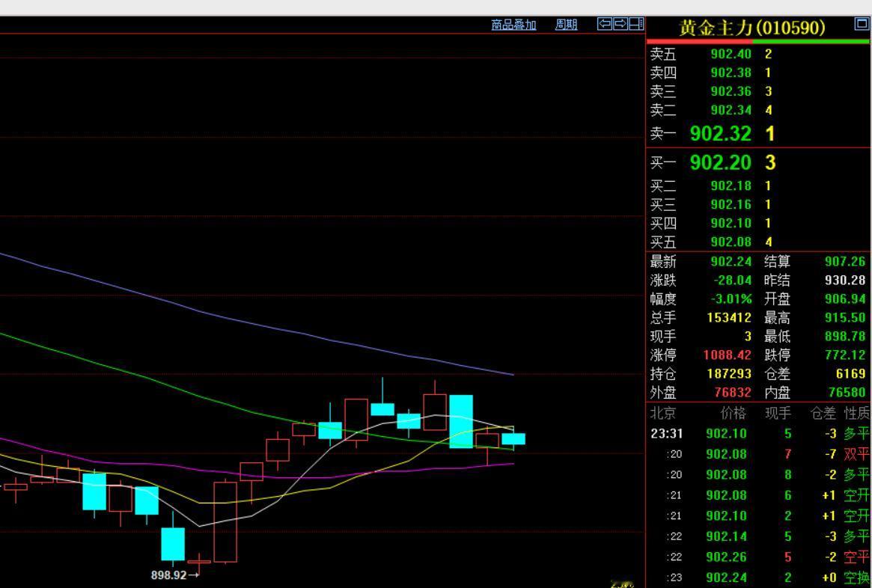Screen dimensions: 872x588
Task: Select the 卖一 price 902.32
Action: (x=721, y=133)
